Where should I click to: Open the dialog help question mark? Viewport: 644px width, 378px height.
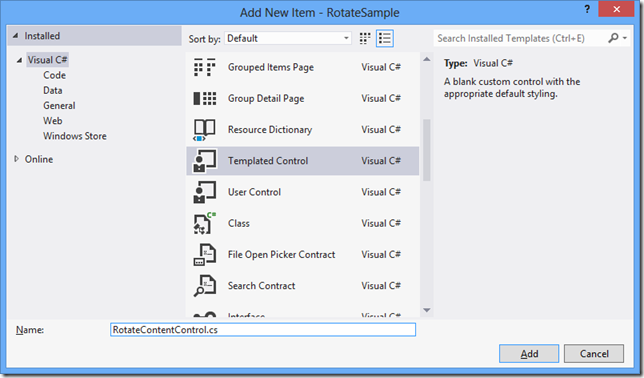(x=587, y=9)
